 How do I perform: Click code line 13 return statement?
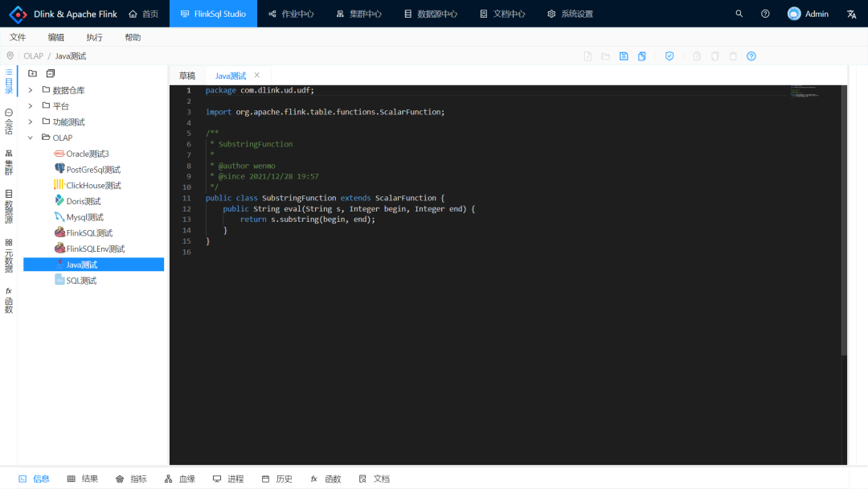(307, 220)
